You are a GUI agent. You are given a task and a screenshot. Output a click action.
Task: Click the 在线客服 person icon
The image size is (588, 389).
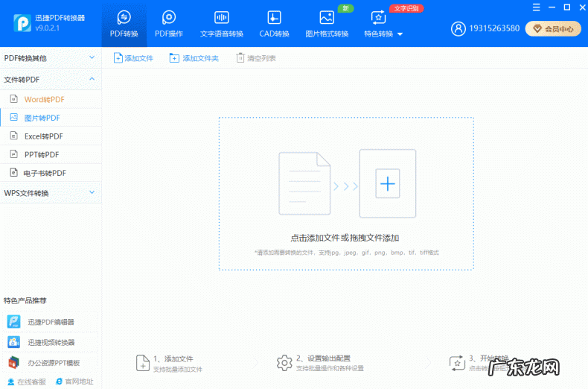pos(11,382)
